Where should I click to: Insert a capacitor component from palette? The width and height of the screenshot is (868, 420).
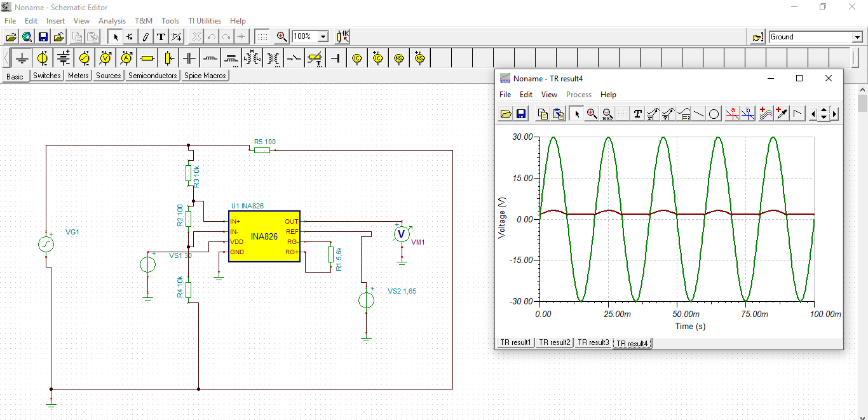pos(189,58)
